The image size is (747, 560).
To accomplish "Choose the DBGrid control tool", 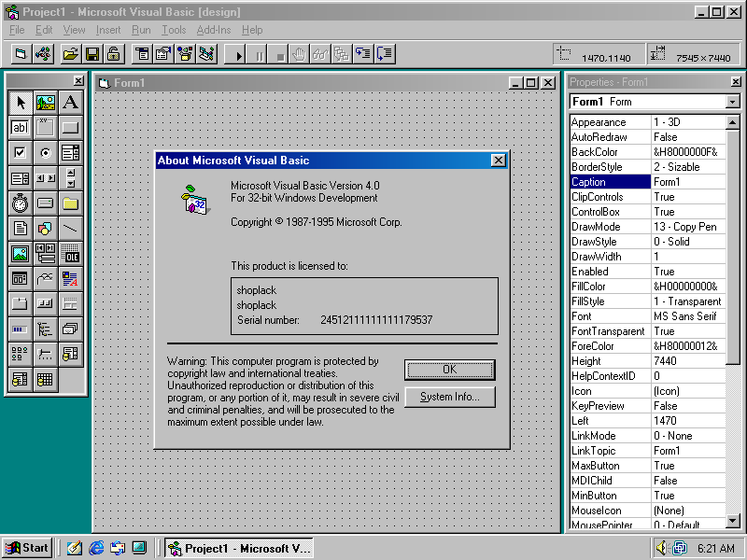I will tap(45, 380).
